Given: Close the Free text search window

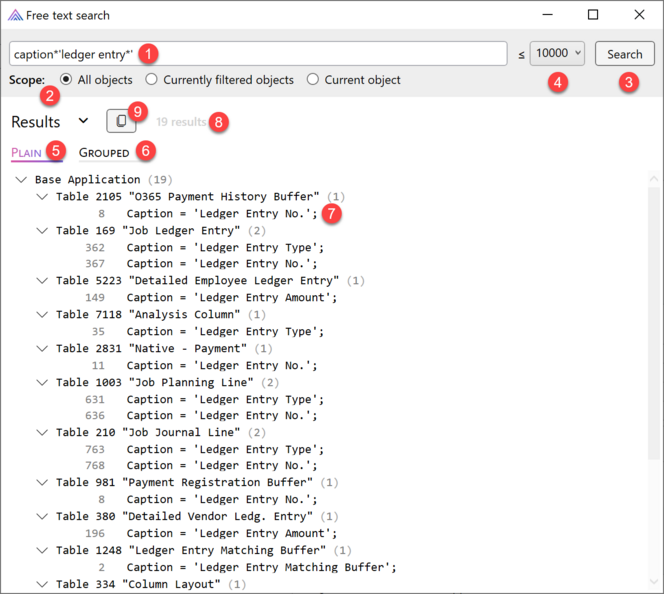Looking at the screenshot, I should point(639,15).
